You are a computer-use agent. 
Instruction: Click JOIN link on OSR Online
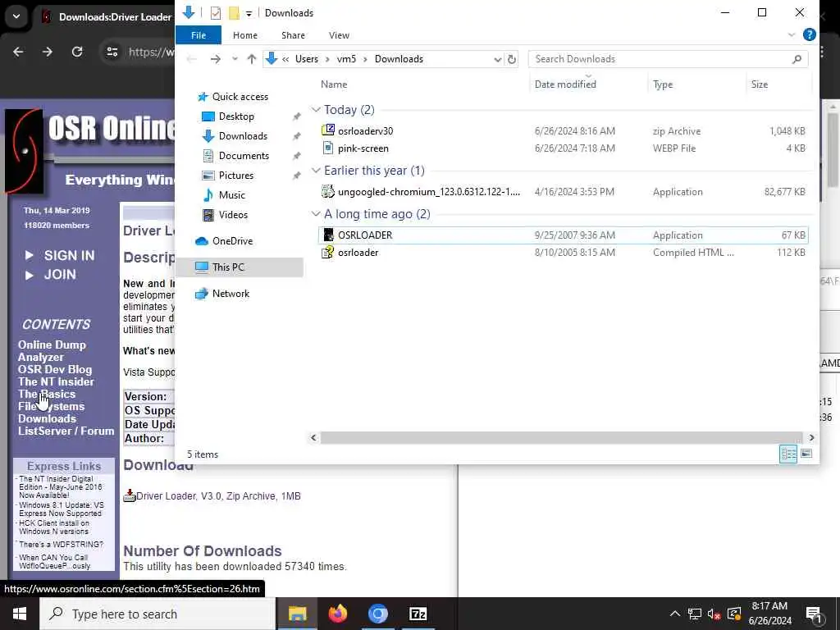point(60,274)
